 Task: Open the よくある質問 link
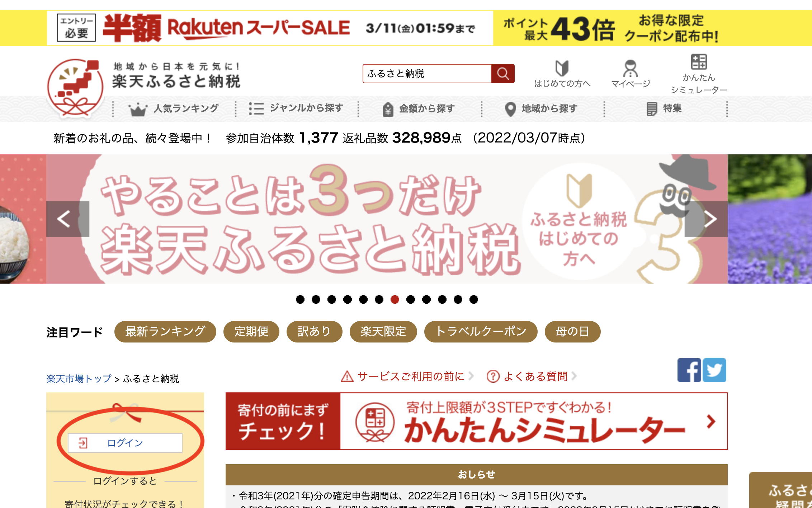pos(532,376)
